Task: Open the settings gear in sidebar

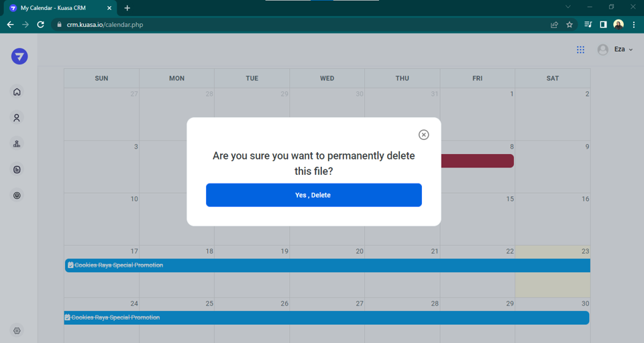Action: 17,331
